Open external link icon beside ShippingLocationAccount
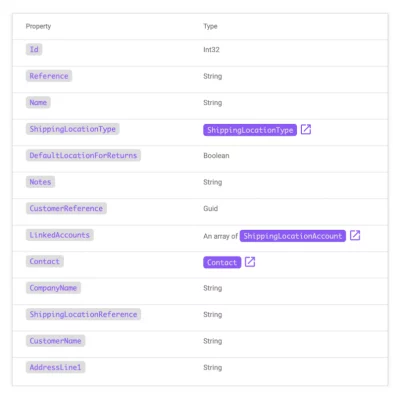Viewport: 400px width, 398px height. click(x=355, y=235)
